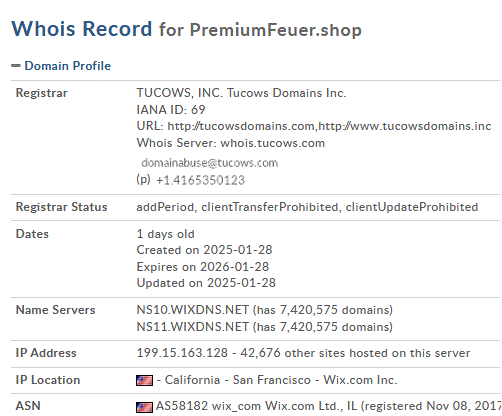Click the minus icon beside Domain Profile
The height and width of the screenshot is (416, 502).
pos(15,66)
